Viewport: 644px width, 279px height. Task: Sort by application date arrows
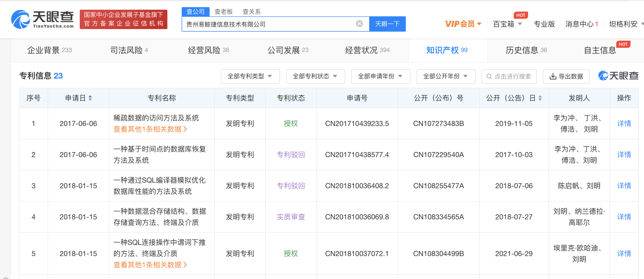90,98
